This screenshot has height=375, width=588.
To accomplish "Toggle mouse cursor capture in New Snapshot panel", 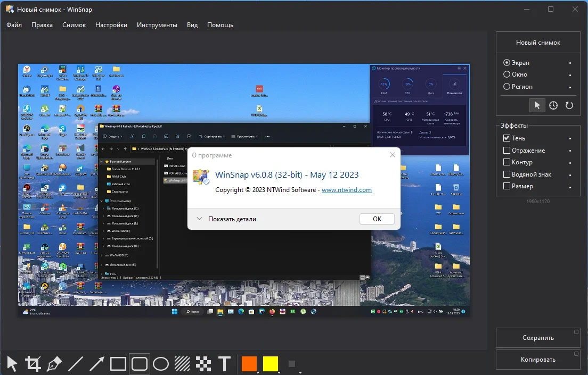I will coord(537,105).
